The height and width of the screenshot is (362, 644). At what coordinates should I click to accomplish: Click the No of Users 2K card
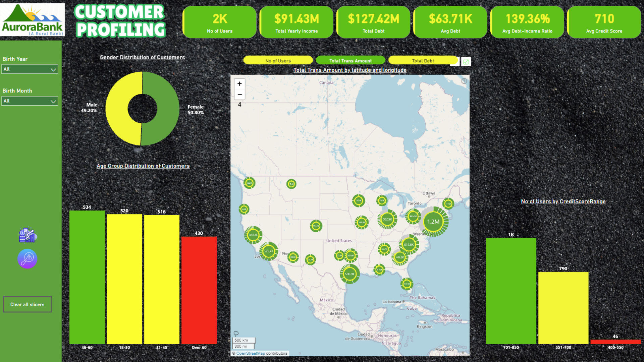click(220, 22)
